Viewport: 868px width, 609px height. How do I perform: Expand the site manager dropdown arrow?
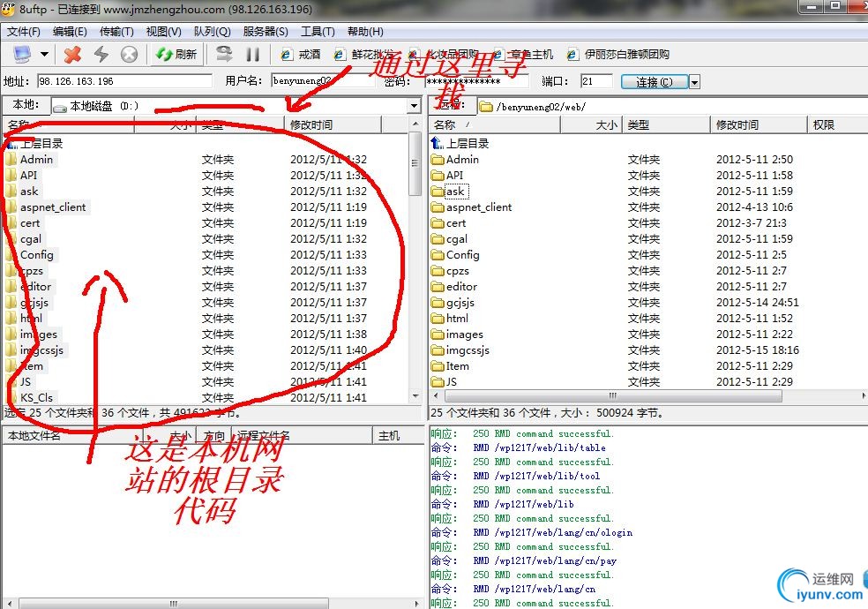click(x=44, y=54)
